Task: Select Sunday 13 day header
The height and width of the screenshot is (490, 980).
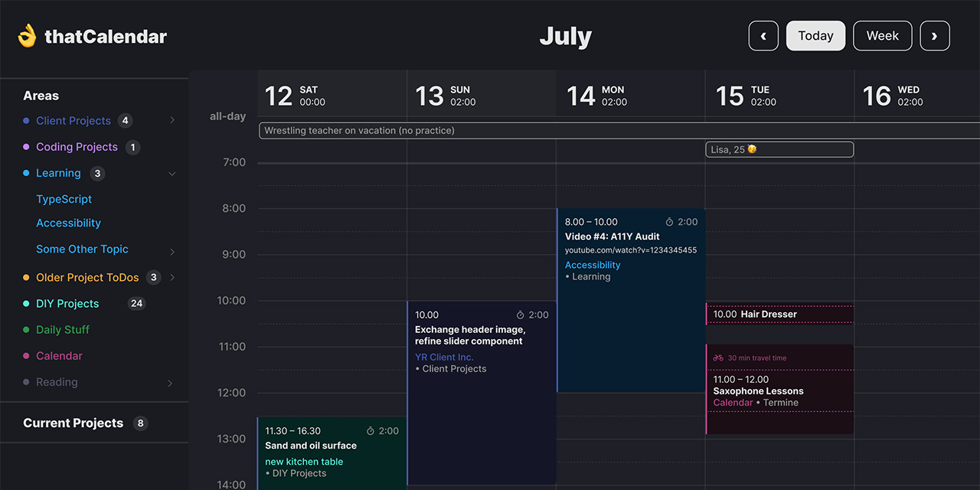Action: point(481,96)
